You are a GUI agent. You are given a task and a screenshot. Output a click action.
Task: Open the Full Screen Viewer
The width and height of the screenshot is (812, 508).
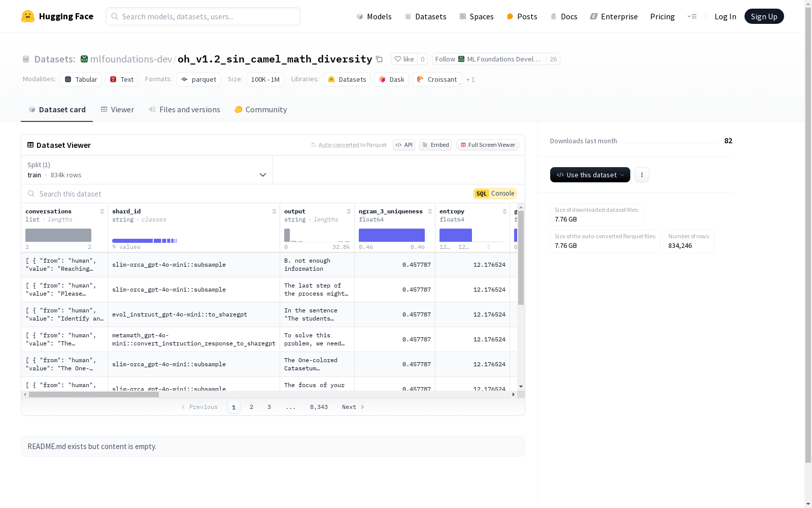point(488,145)
